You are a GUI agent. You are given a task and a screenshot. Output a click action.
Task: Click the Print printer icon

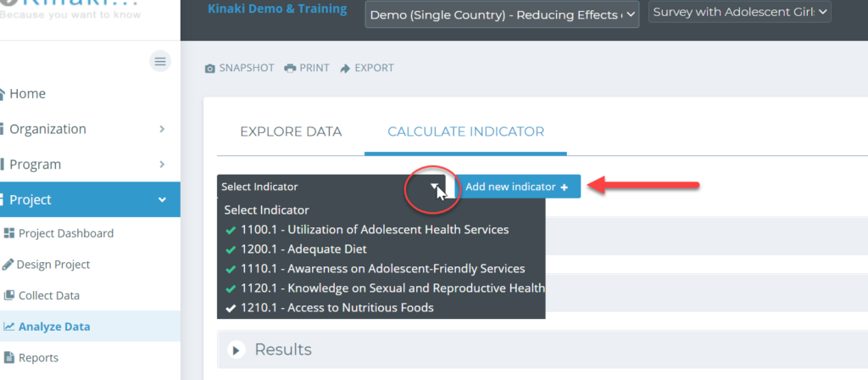pos(290,69)
